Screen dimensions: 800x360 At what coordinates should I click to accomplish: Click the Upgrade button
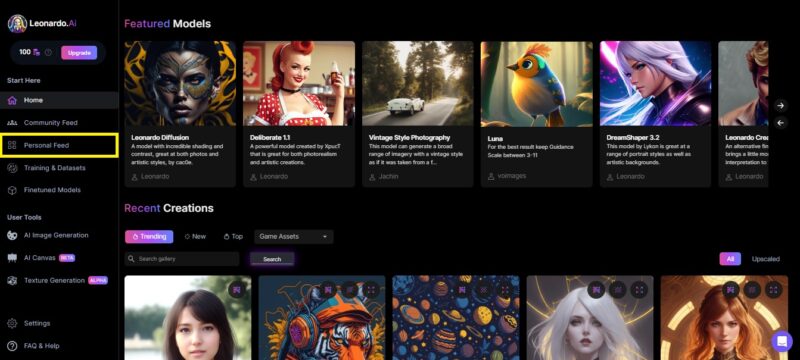pyautogui.click(x=79, y=53)
